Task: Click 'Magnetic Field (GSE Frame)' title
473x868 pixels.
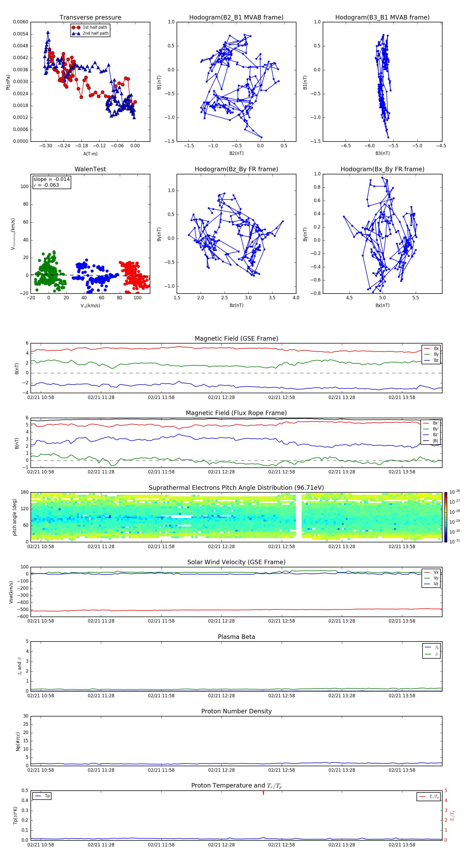Action: [236, 339]
